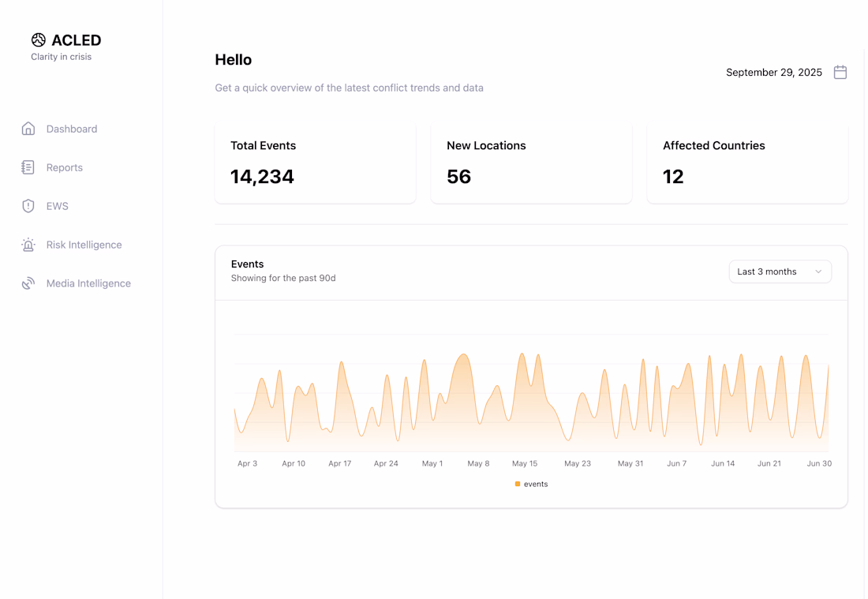Screen dimensions: 868x599
Task: Click the orange events legend swatch
Action: pyautogui.click(x=518, y=484)
